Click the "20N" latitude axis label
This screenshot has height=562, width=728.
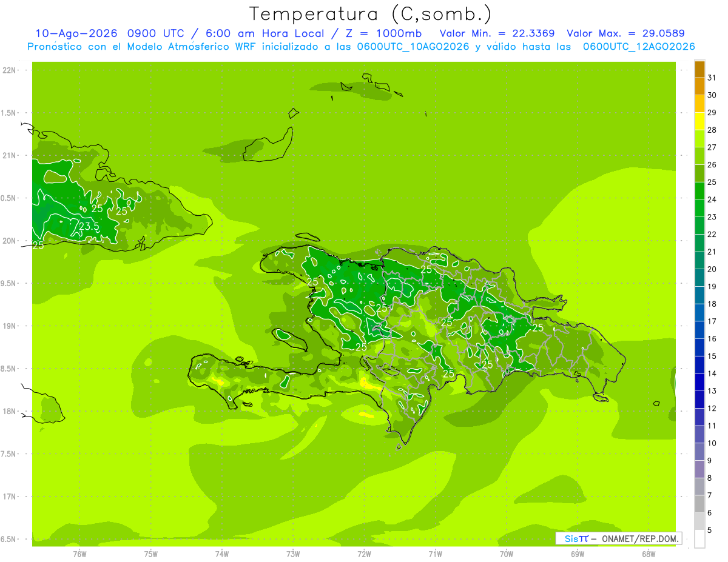(9, 241)
